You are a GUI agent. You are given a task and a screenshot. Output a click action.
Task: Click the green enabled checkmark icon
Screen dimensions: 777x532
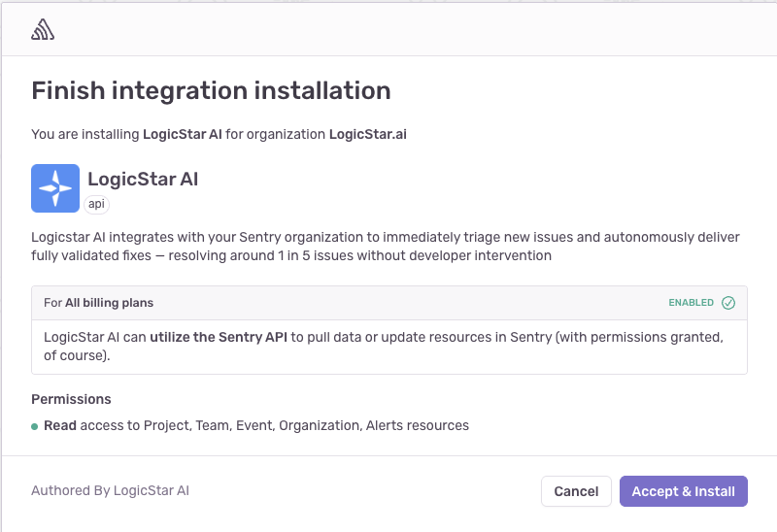click(x=728, y=303)
